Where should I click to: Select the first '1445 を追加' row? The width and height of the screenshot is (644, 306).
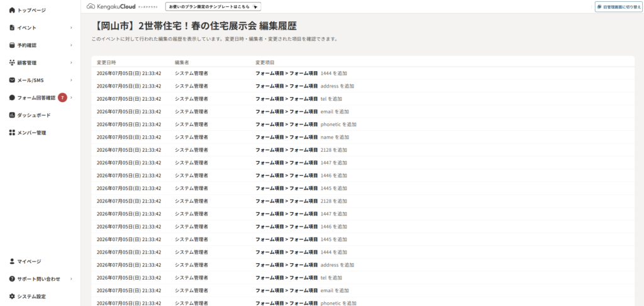363,188
